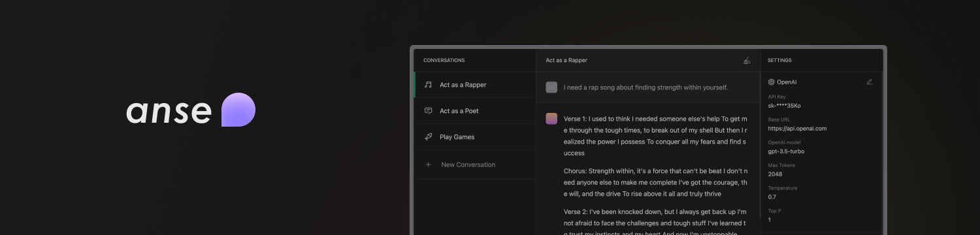Edit OpenAI settings with the pencil icon

tap(870, 82)
